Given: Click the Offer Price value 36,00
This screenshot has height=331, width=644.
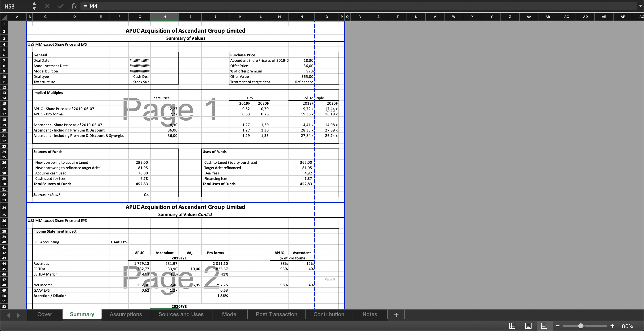Looking at the screenshot, I should pyautogui.click(x=301, y=66).
